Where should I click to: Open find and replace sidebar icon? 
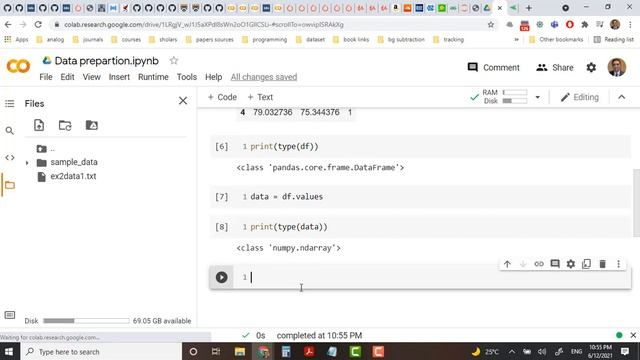pos(9,131)
